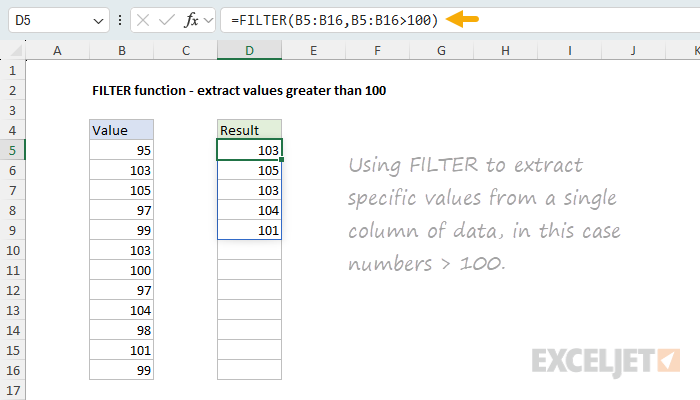Viewport: 700px width, 400px height.
Task: Click the title cell 'FILTER function - extract values'
Action: [x=239, y=91]
